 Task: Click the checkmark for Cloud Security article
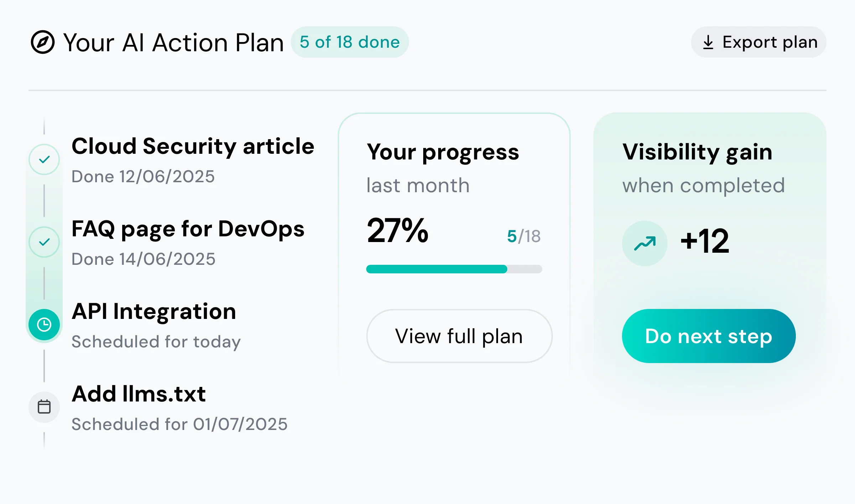[x=44, y=159]
